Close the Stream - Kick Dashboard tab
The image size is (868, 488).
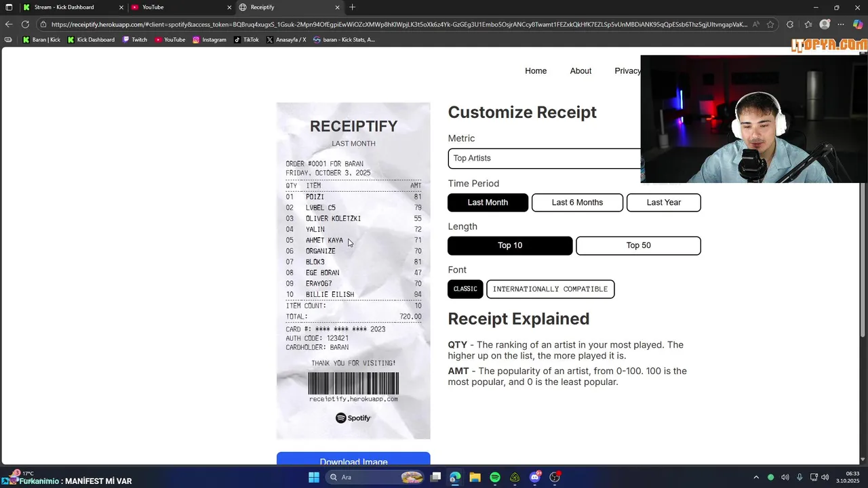[121, 7]
